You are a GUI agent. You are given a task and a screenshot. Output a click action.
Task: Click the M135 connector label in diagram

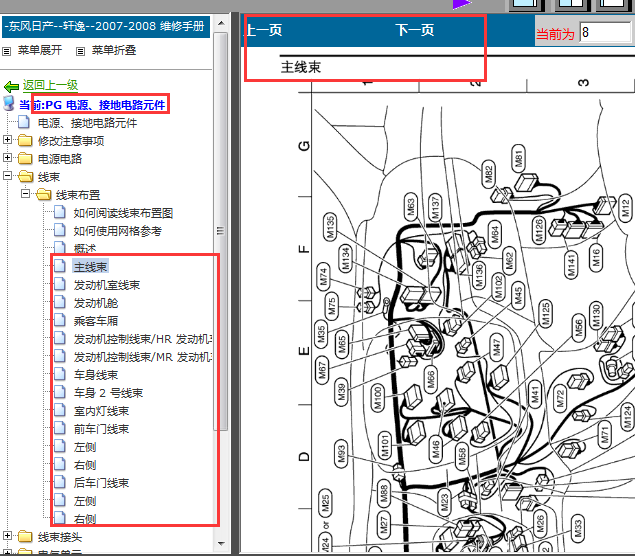tap(330, 228)
